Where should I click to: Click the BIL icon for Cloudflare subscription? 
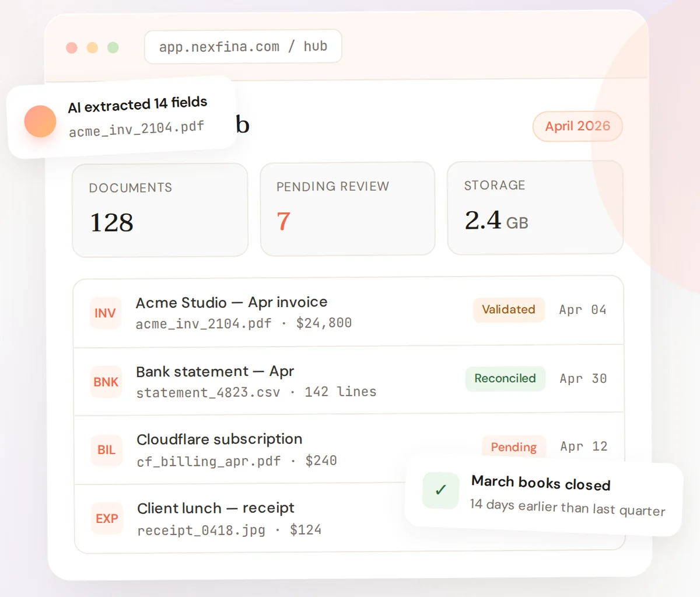(106, 450)
